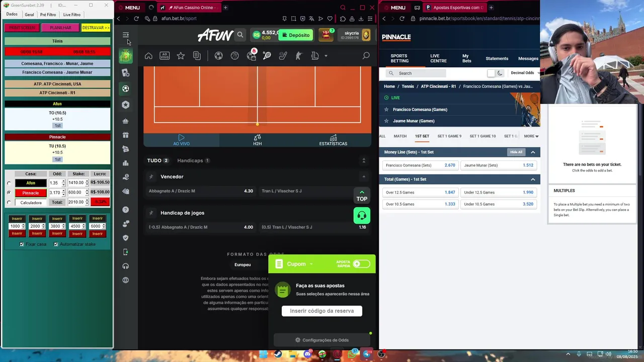The height and width of the screenshot is (362, 644).
Task: Click the Pinnacle search input field
Action: [416, 73]
